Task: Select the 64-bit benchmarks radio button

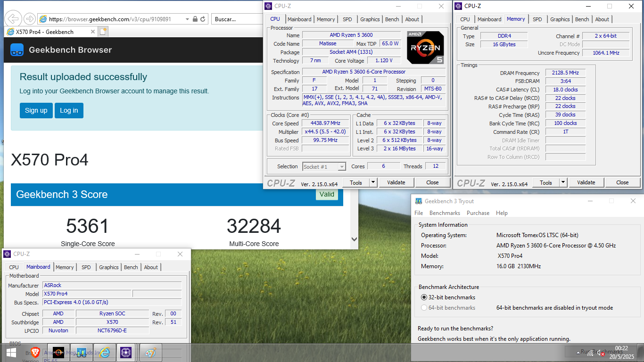Action: [x=424, y=308]
